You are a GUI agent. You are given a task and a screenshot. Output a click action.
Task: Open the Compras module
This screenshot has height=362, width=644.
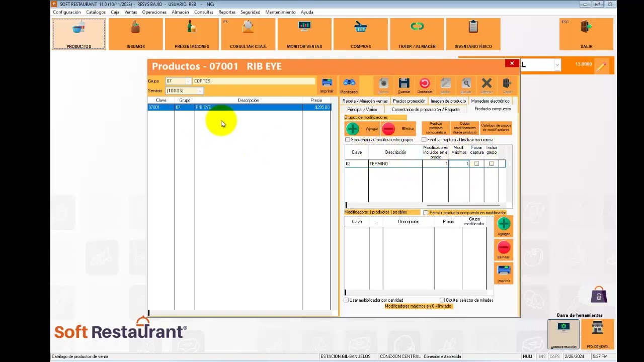[361, 34]
